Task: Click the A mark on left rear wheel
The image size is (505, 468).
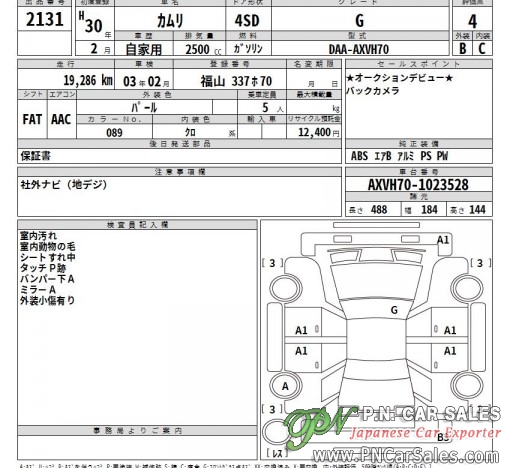Action: 285,386
